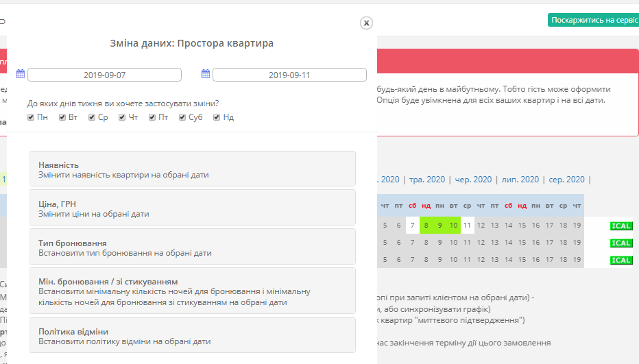Select green day 9 in first calendar row
Viewport: 639px width, 364px height.
(x=439, y=225)
